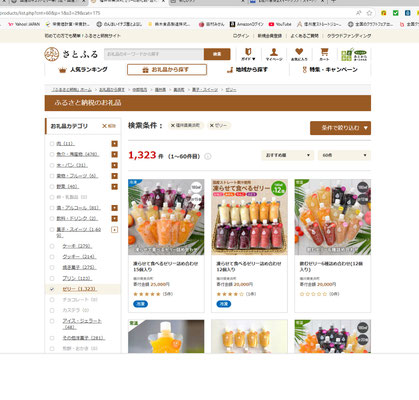419x400 pixels.
Task: Click the five-star rating of the 25,000円 product
Action: pyautogui.click(x=147, y=294)
